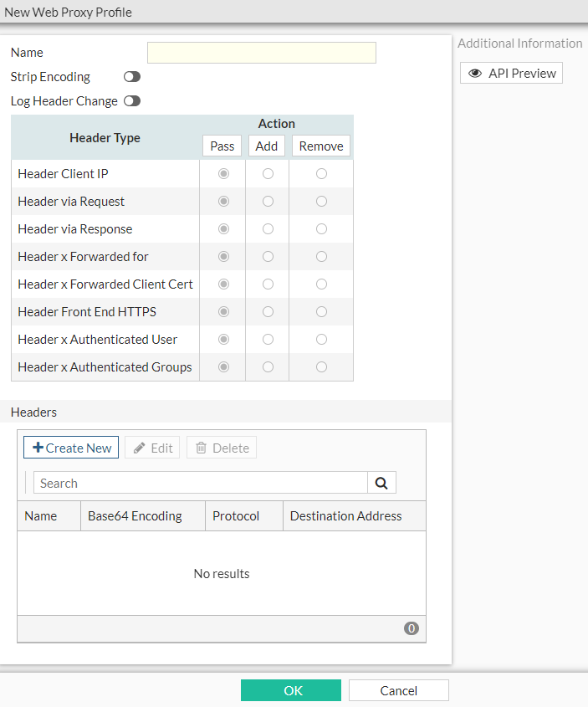Click the search magnifier icon

pyautogui.click(x=381, y=483)
